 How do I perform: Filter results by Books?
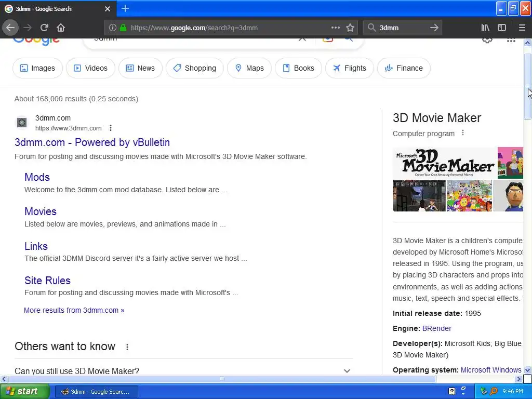pyautogui.click(x=299, y=68)
